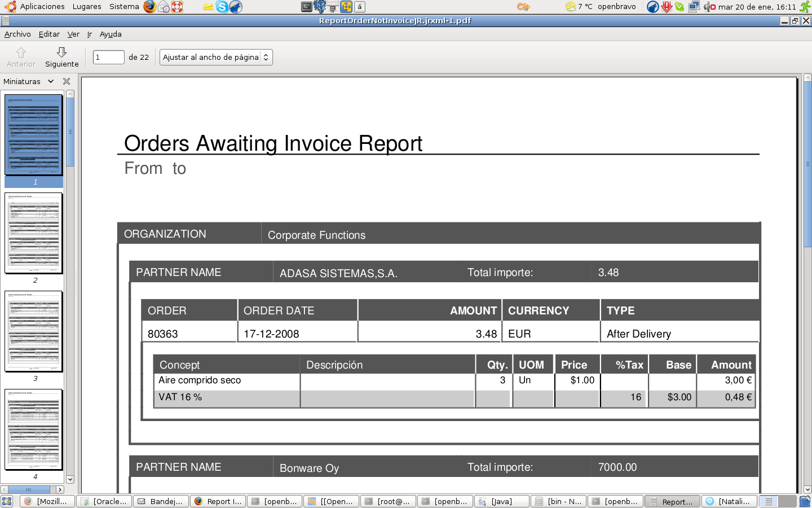The height and width of the screenshot is (508, 812).
Task: Click the green chat bubble tray icon
Action: coord(679,7)
